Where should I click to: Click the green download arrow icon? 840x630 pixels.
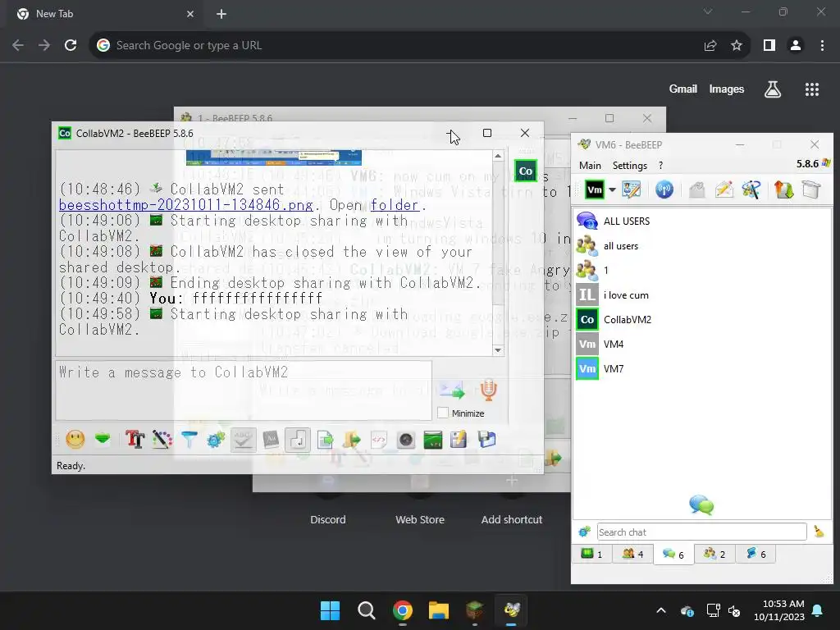tap(103, 440)
